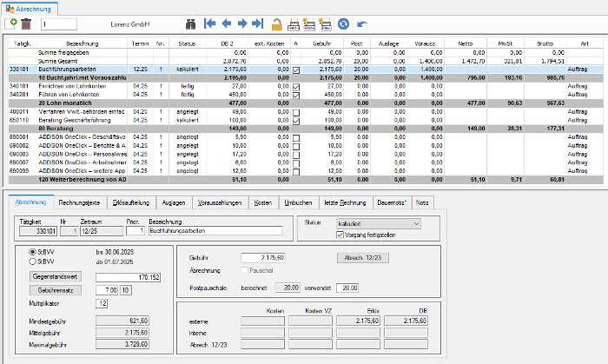The width and height of the screenshot is (608, 364).
Task: Click the Bezeichnung field with Buchführungsarbeiten
Action: point(215,231)
